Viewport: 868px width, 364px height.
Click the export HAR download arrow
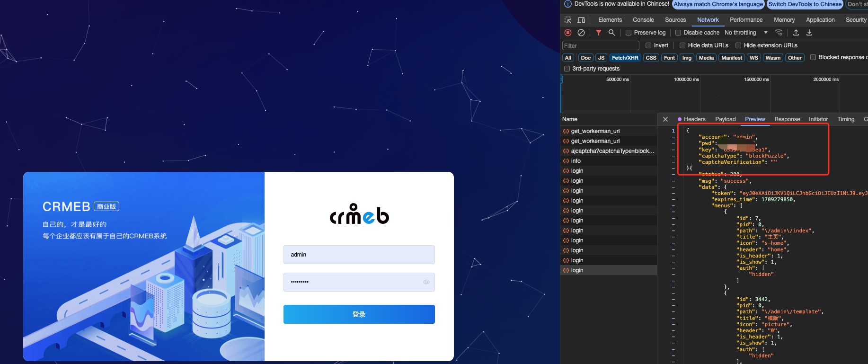809,33
